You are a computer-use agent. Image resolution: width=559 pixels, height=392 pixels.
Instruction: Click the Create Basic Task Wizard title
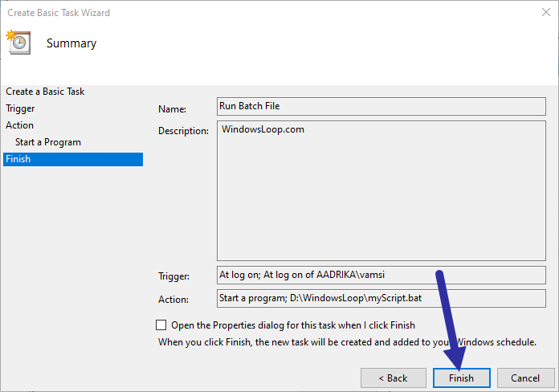(59, 13)
